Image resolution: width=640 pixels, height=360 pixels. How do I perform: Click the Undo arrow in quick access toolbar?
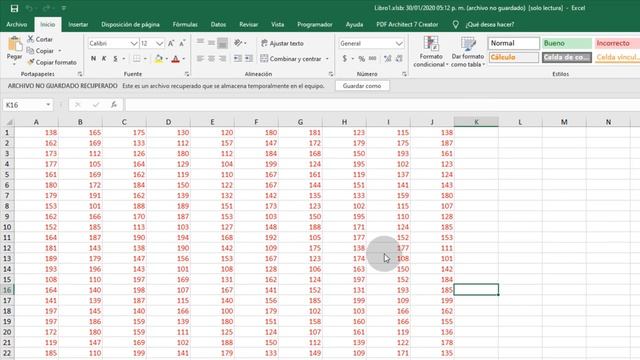(x=29, y=8)
